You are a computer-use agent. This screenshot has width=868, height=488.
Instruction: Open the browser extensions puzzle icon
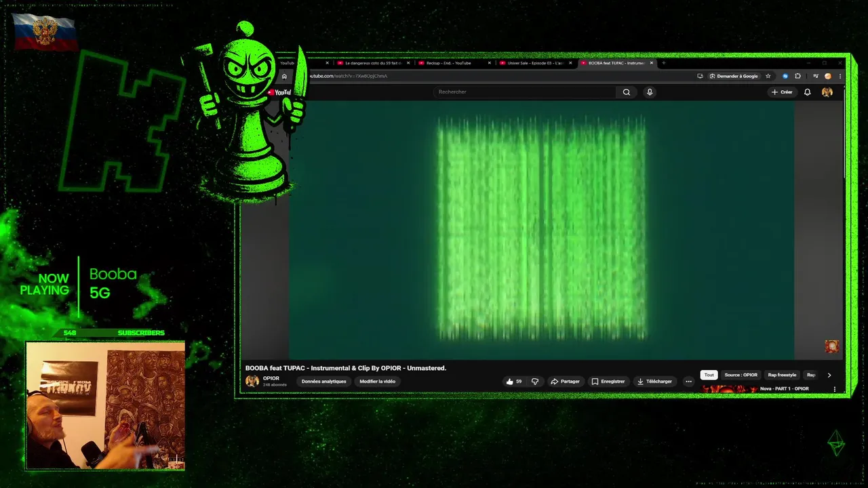(x=797, y=76)
